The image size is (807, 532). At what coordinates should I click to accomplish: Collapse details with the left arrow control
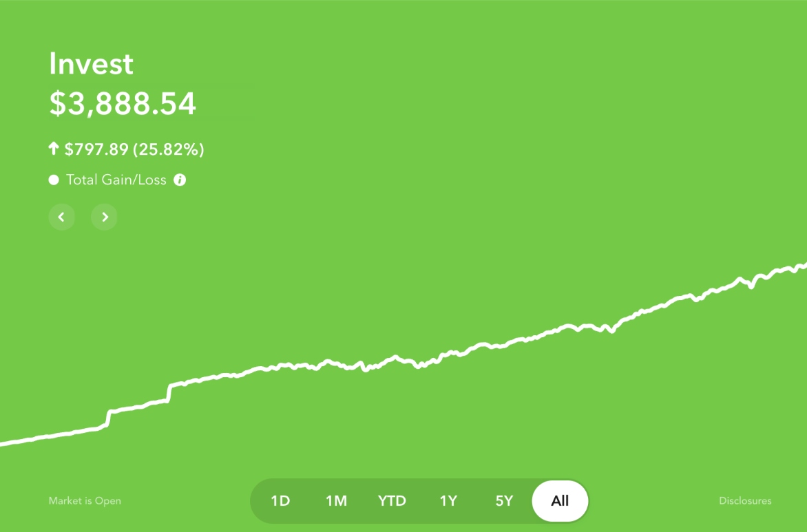(x=61, y=217)
